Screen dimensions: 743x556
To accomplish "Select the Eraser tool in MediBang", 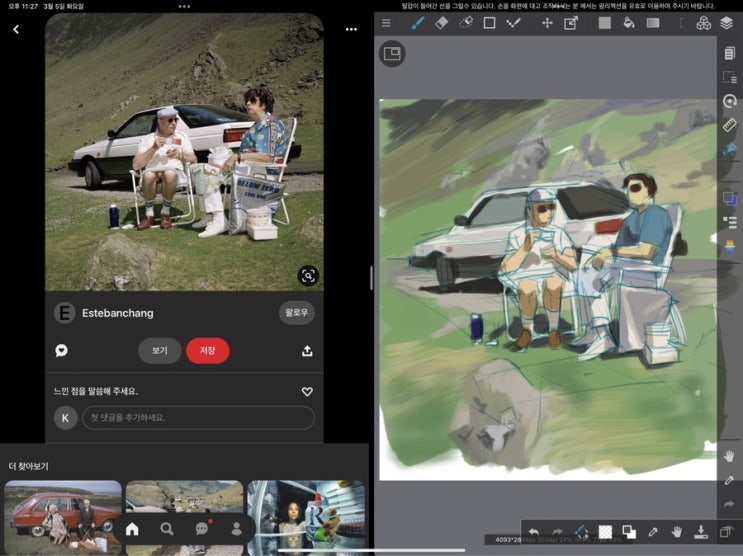I will (441, 23).
